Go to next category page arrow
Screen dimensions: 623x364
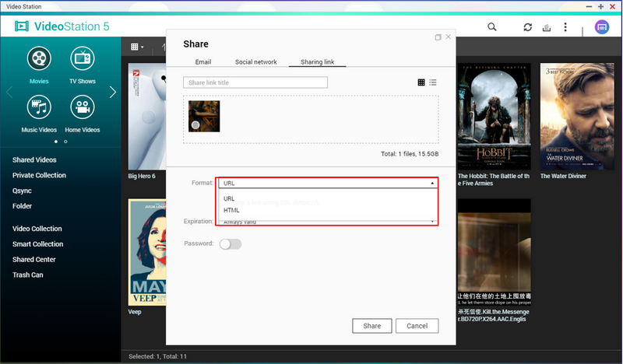coord(113,92)
